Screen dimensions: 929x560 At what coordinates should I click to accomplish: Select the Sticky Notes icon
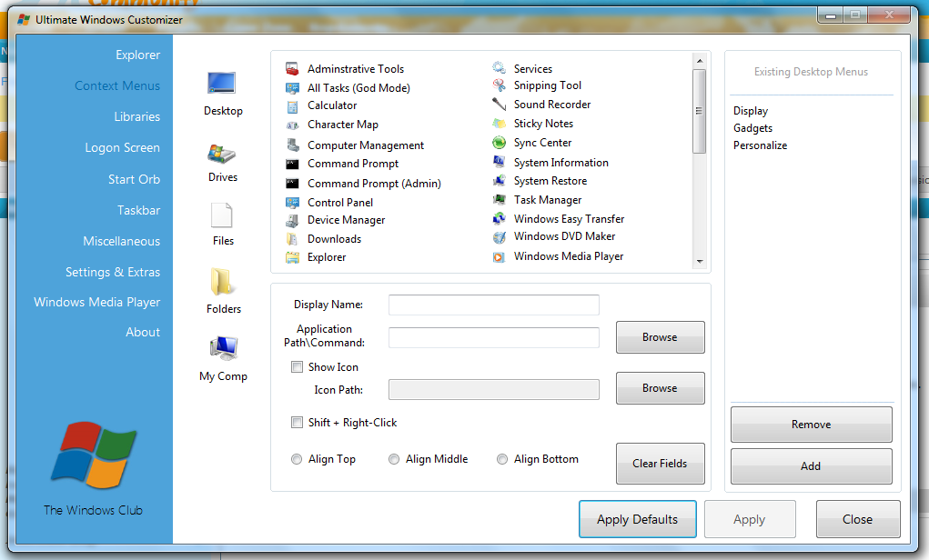tap(499, 124)
